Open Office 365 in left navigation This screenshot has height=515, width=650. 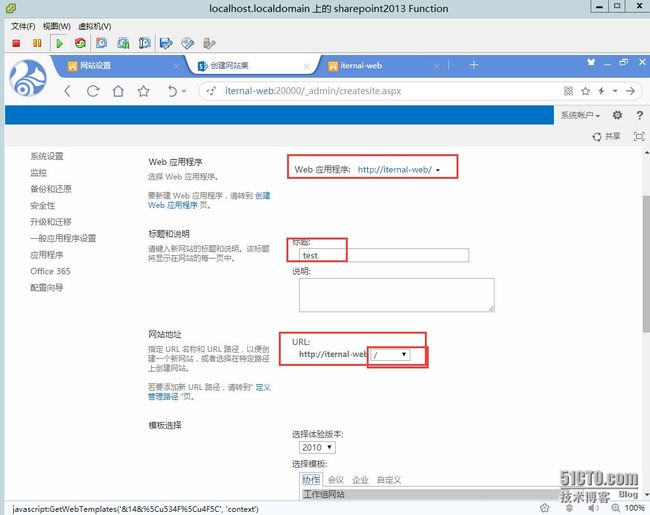(50, 271)
